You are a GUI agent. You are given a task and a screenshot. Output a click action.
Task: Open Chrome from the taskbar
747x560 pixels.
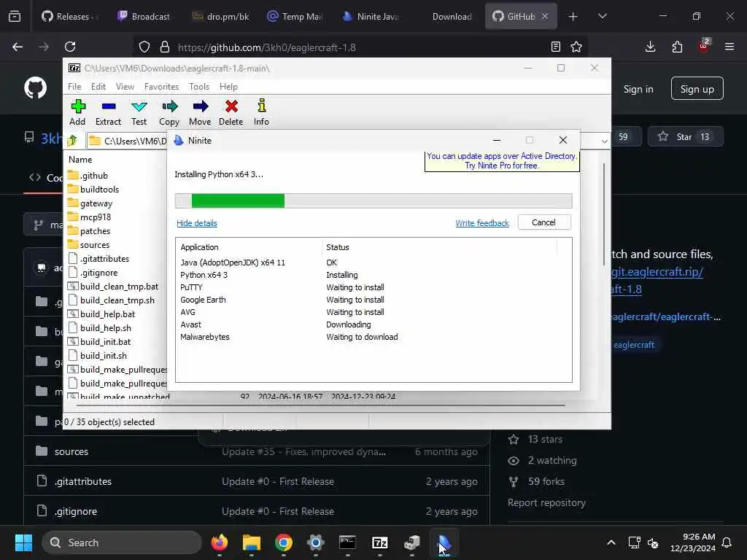coord(284,542)
